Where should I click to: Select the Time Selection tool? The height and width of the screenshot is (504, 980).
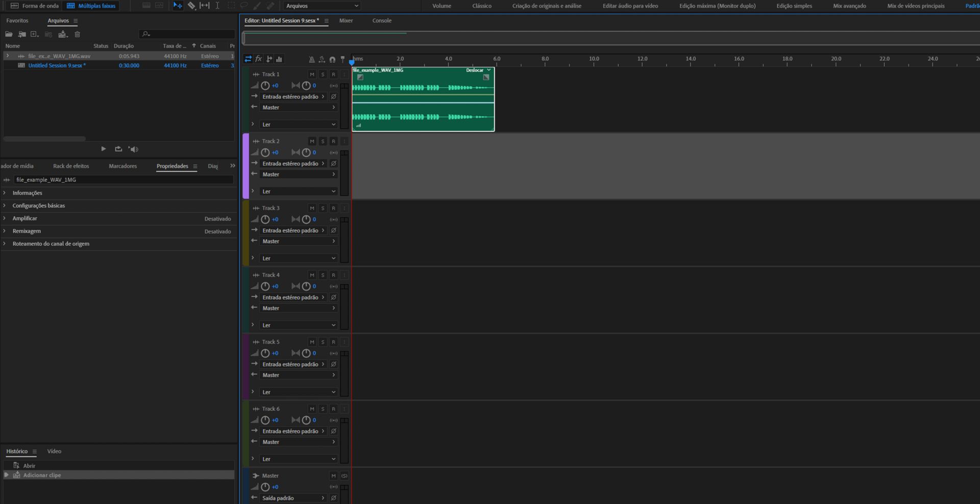point(217,6)
